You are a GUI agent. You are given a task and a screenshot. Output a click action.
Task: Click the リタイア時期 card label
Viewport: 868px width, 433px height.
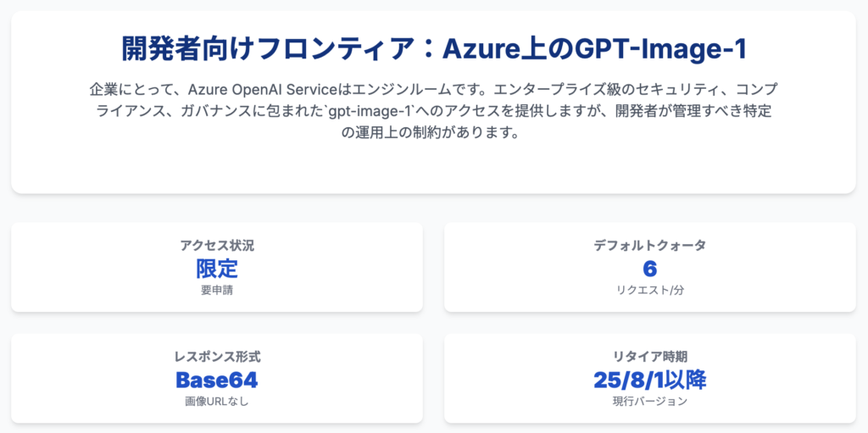(650, 357)
